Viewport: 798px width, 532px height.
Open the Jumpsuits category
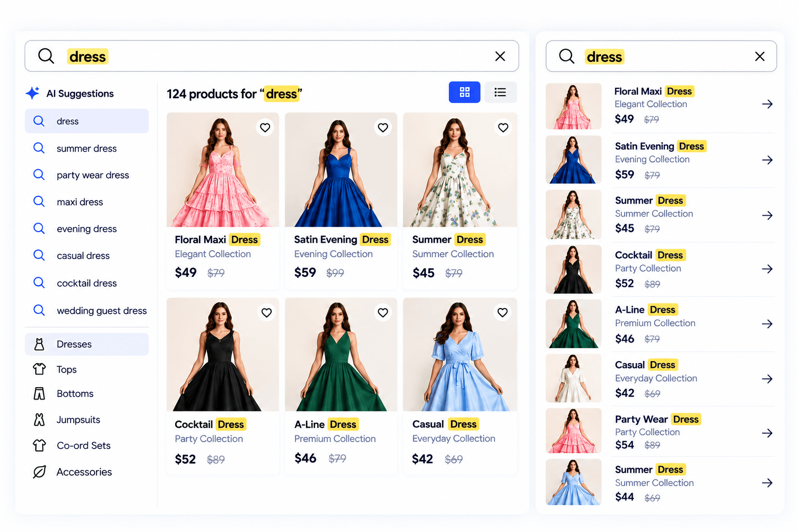coord(87,420)
